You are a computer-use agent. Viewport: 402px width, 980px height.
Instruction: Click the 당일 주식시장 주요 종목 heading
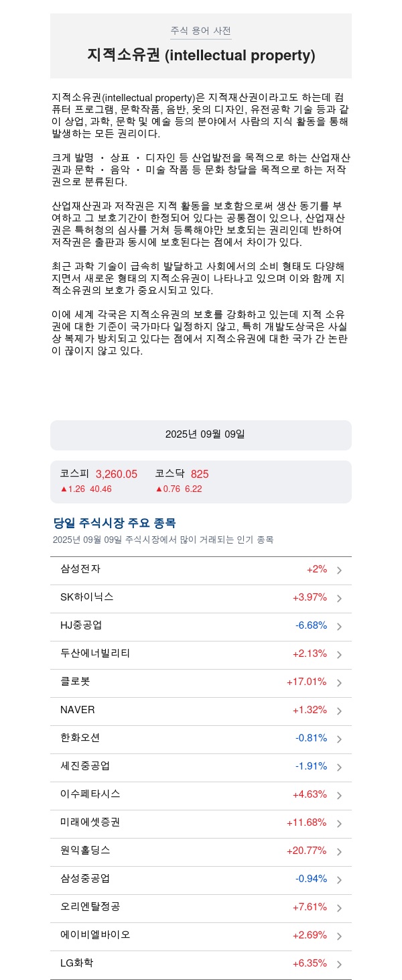click(x=115, y=524)
